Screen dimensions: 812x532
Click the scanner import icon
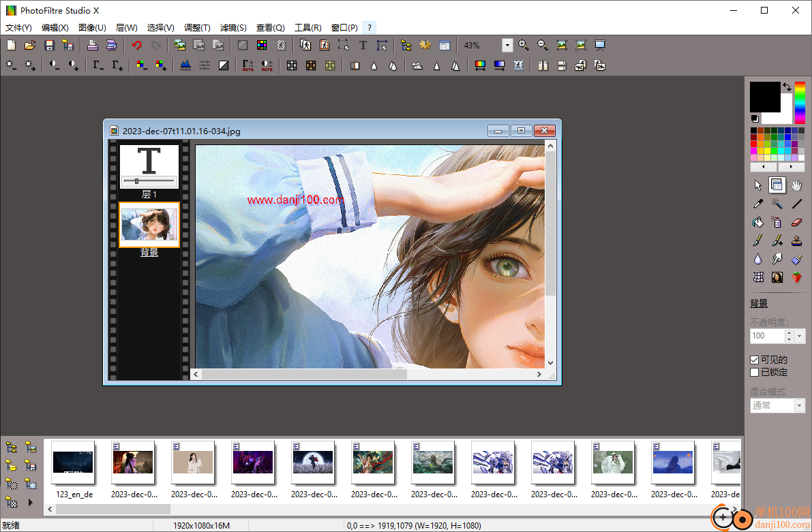click(111, 46)
